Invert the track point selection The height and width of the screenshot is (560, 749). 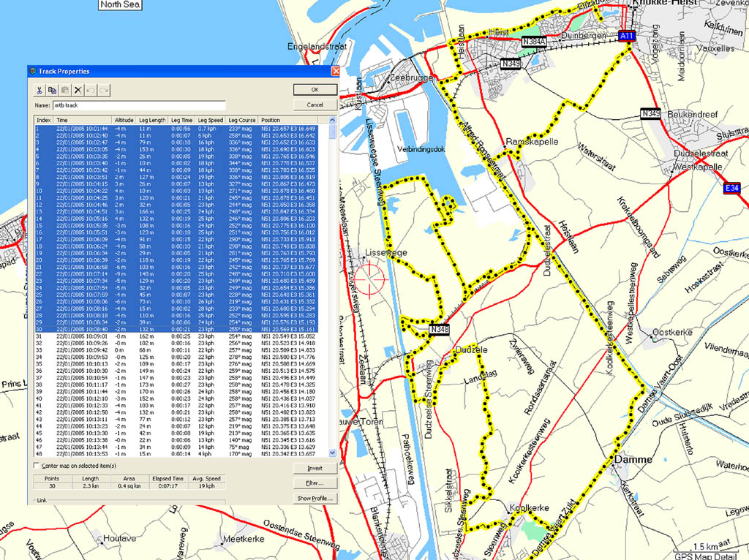(x=315, y=469)
